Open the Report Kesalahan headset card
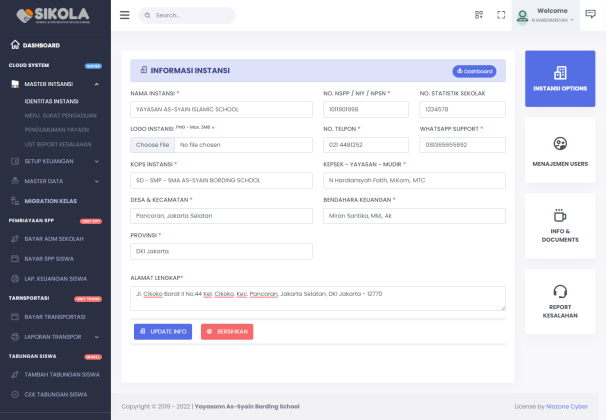Viewport: 606px width, 420px height. (x=559, y=299)
